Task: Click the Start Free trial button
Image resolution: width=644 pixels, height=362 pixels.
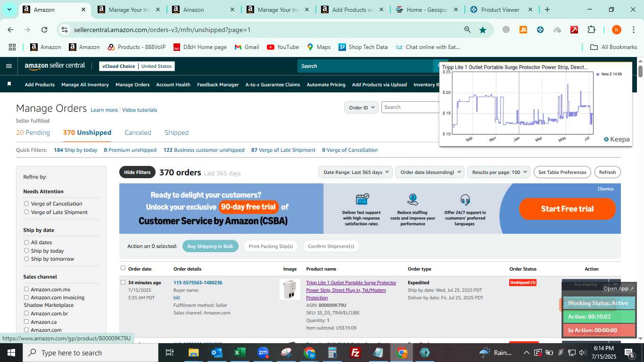Action: 567,209
